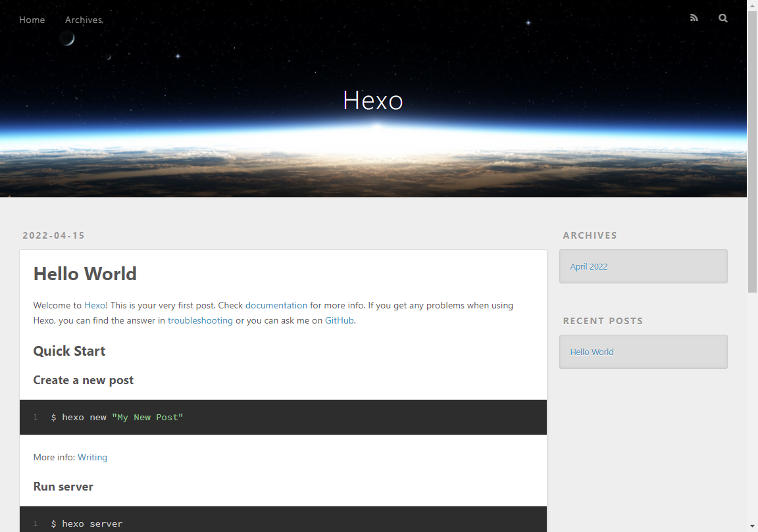Open the 2022-04-15 post date link
Screen dimensions: 758x532
point(54,235)
